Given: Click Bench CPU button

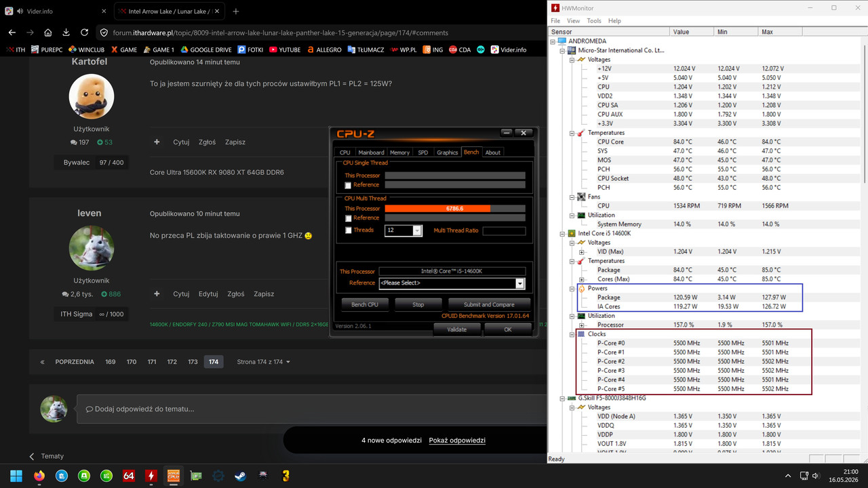Looking at the screenshot, I should point(364,304).
